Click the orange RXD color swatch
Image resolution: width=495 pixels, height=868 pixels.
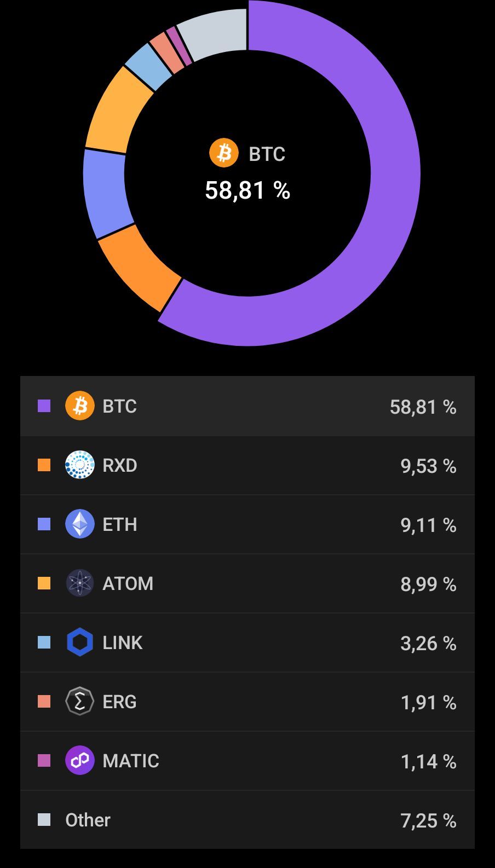pyautogui.click(x=44, y=465)
